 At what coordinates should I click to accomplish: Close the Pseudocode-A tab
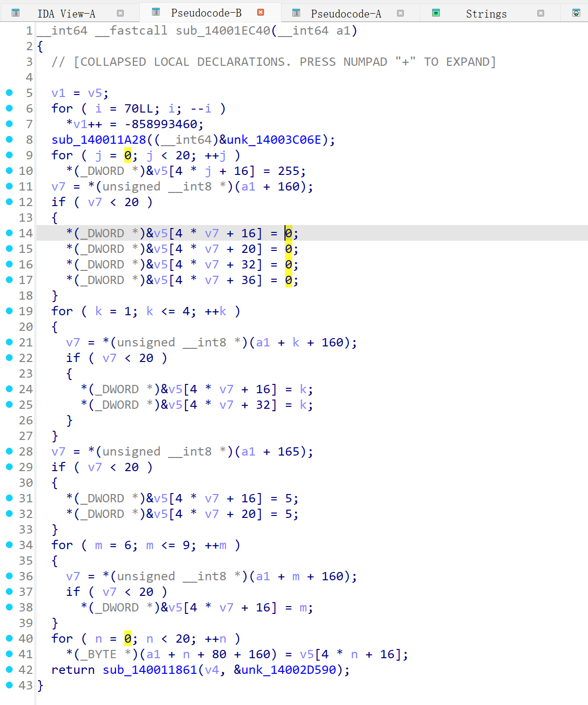pos(400,13)
